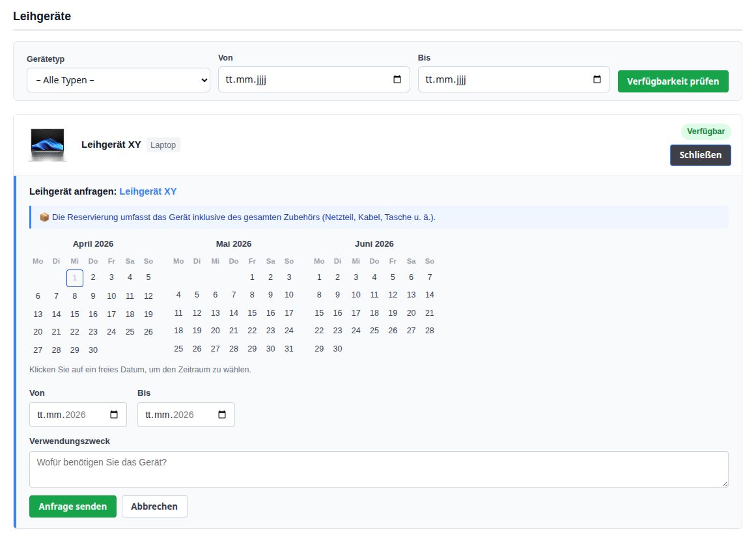Click the laptop thumbnail image
Viewport: 756px width, 539px height.
coord(48,145)
